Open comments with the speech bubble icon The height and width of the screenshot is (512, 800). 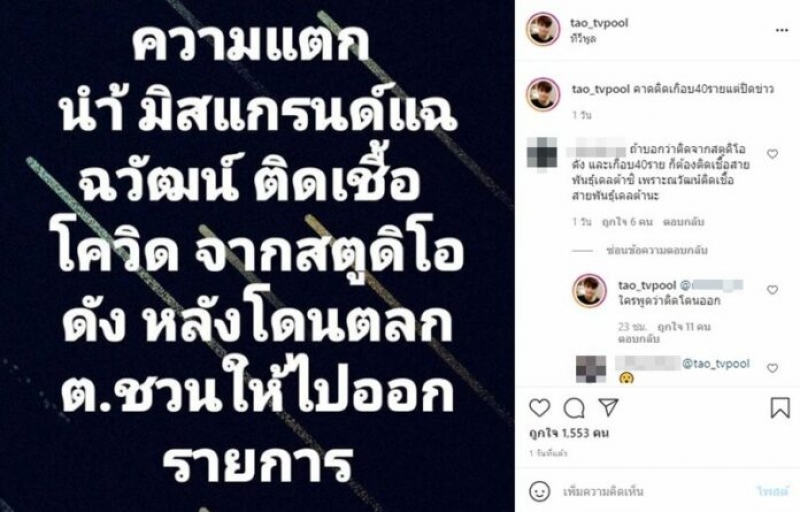(x=574, y=408)
